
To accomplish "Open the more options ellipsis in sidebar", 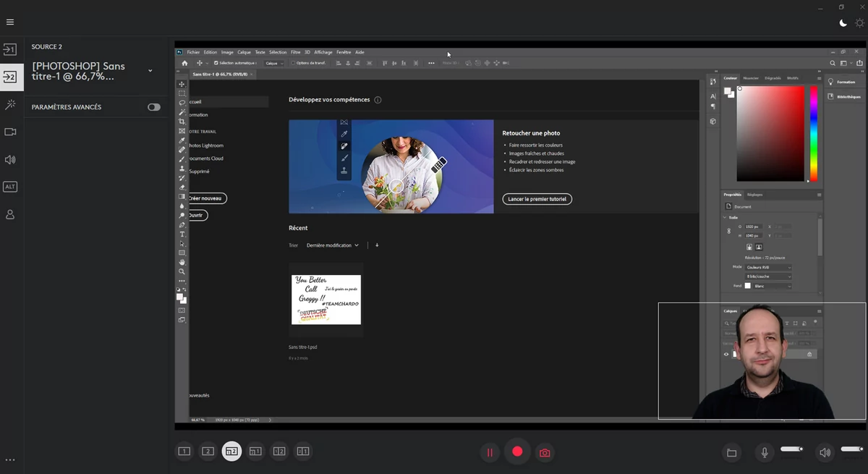I will tap(10, 460).
